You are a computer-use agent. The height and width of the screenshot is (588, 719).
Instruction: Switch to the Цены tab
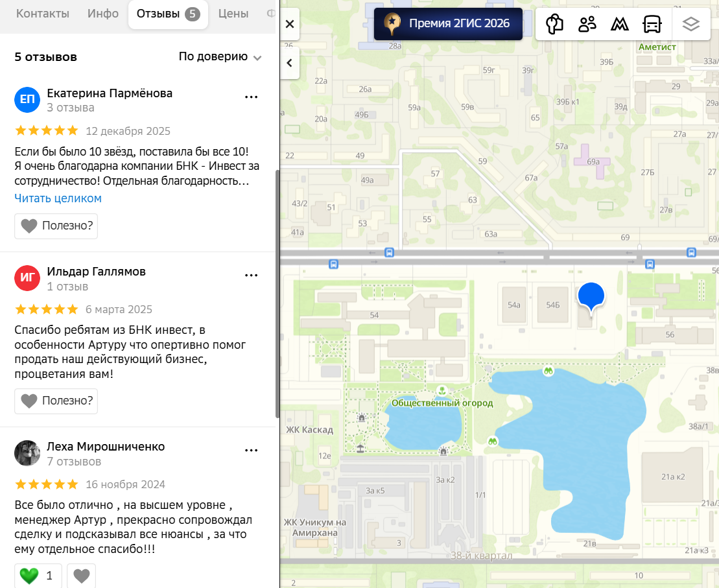233,14
